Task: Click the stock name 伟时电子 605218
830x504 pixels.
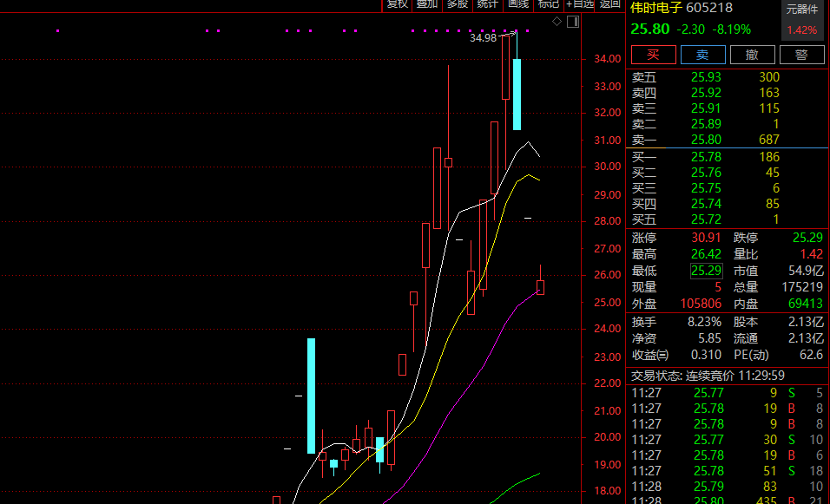Action: (x=682, y=8)
